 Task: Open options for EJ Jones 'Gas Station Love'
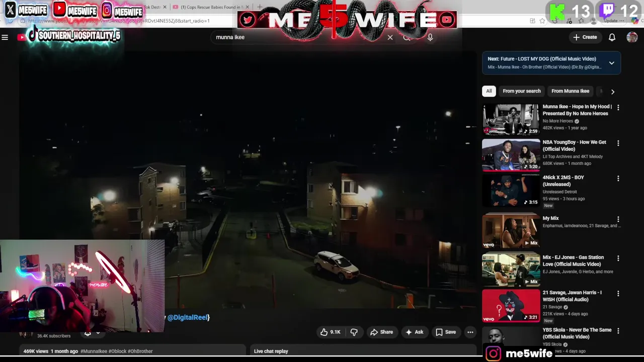click(618, 258)
